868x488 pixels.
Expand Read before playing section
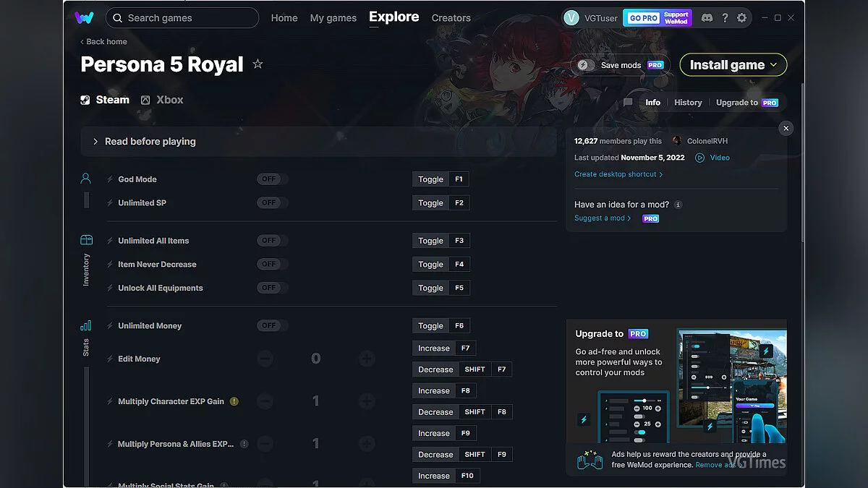pyautogui.click(x=319, y=142)
